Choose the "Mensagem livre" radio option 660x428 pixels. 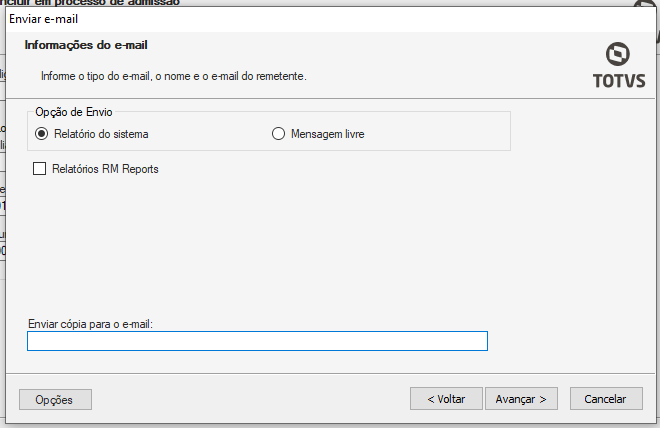coord(279,133)
